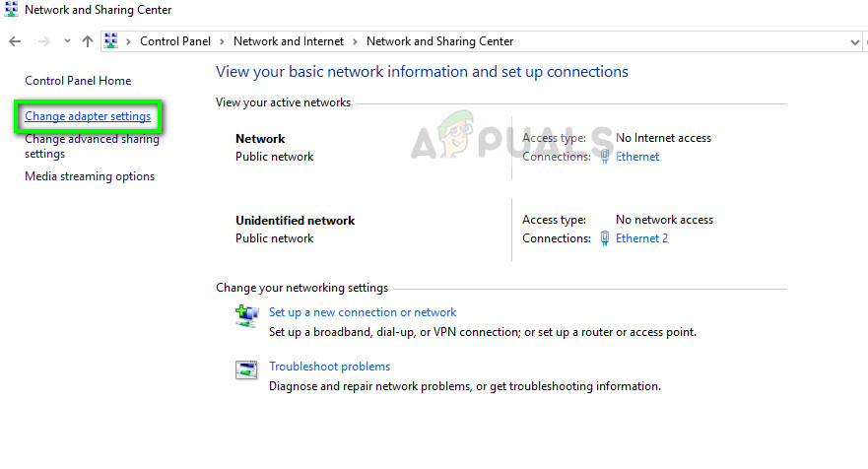Click the Ethernet 2 adapter icon
Image resolution: width=868 pixels, height=469 pixels.
(605, 238)
